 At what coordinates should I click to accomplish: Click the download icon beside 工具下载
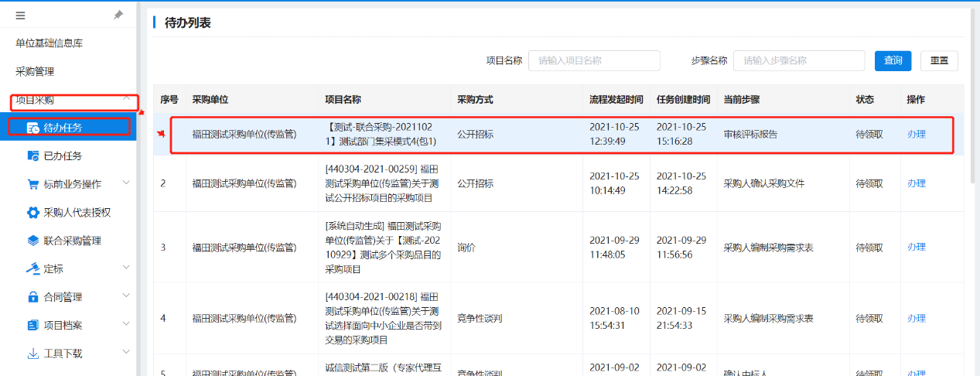pyautogui.click(x=33, y=354)
